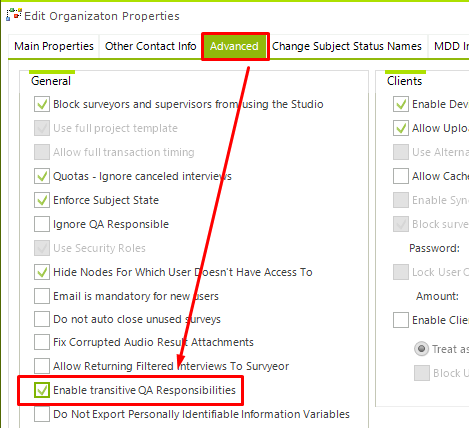This screenshot has width=469, height=428.
Task: Toggle Allow Cache checkbox in Clients section
Action: 401,176
